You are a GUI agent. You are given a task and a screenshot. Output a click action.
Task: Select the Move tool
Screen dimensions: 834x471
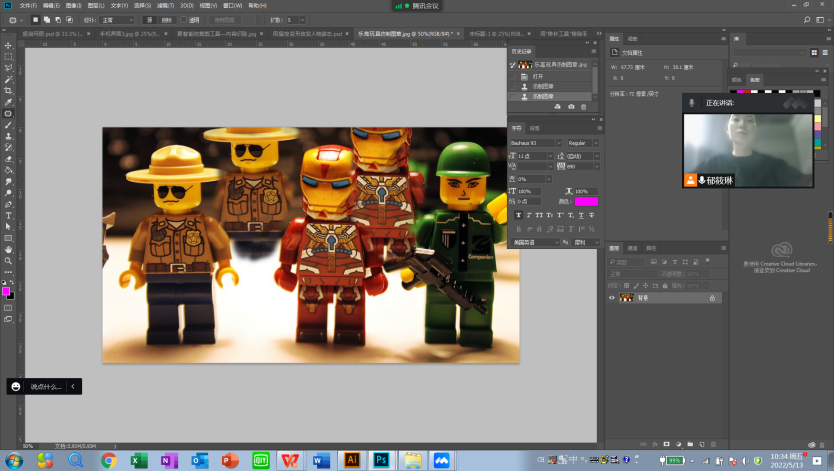click(8, 45)
